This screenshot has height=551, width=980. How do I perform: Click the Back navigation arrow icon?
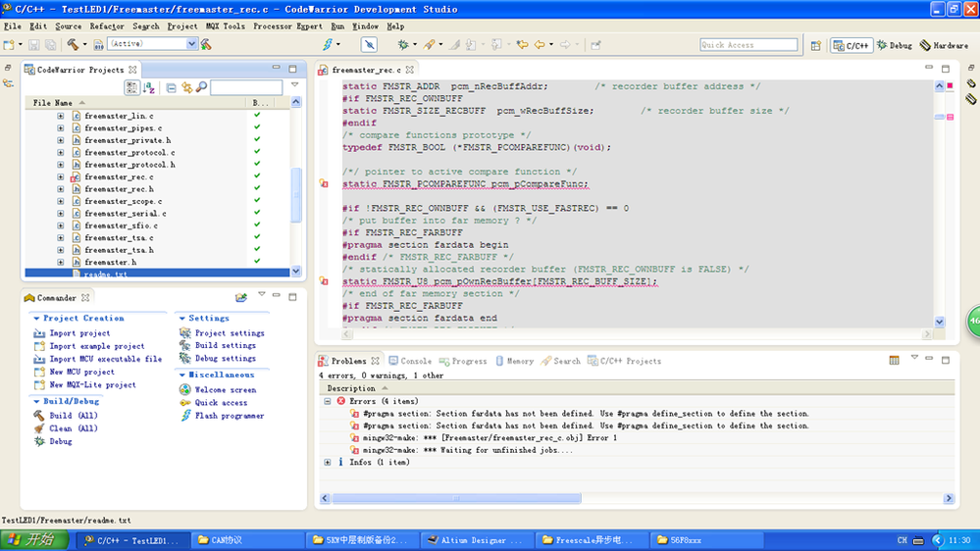click(x=540, y=44)
